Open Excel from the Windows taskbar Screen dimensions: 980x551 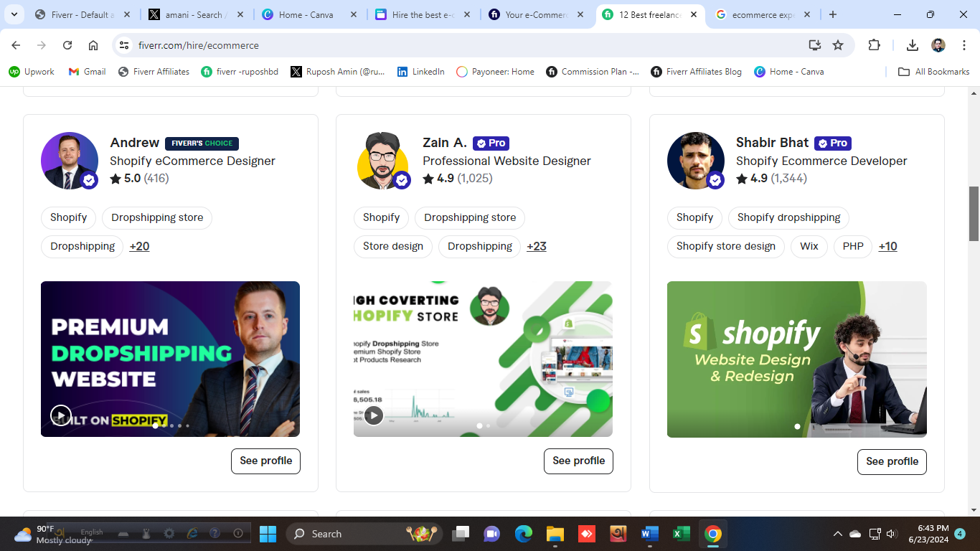coord(681,534)
